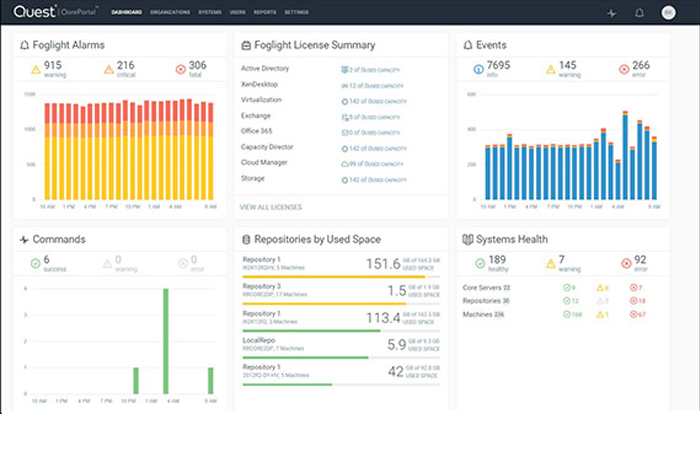The height and width of the screenshot is (467, 700).
Task: Click the tallest green bar in Commands chart
Action: click(x=166, y=342)
